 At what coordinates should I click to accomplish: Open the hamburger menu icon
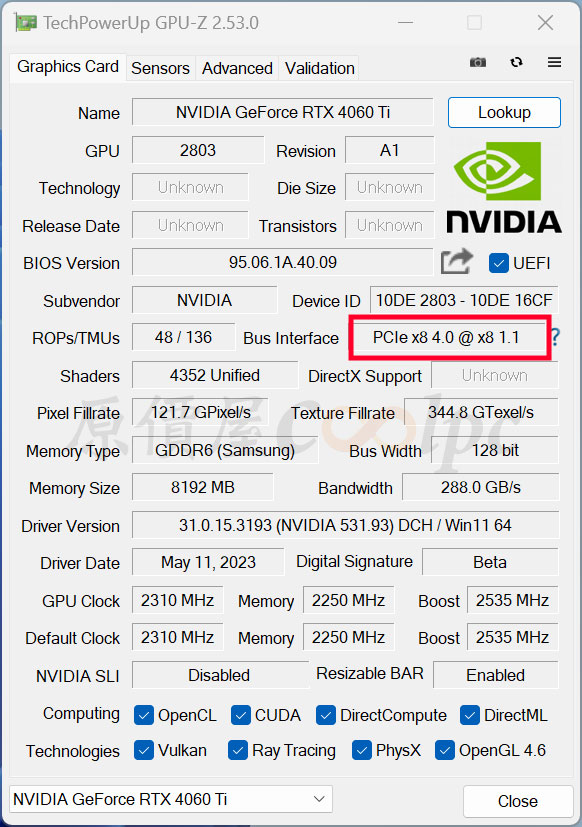click(x=554, y=62)
